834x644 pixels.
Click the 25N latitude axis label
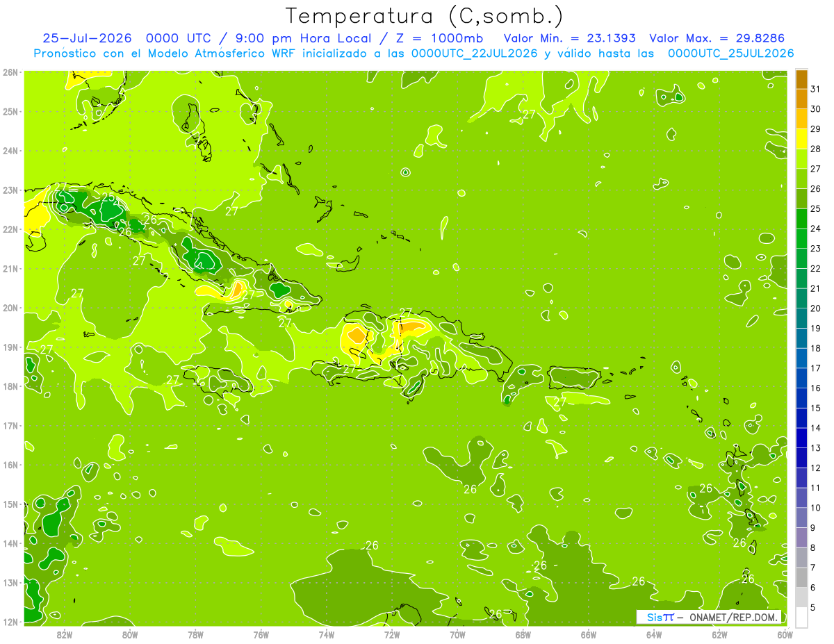(x=10, y=112)
